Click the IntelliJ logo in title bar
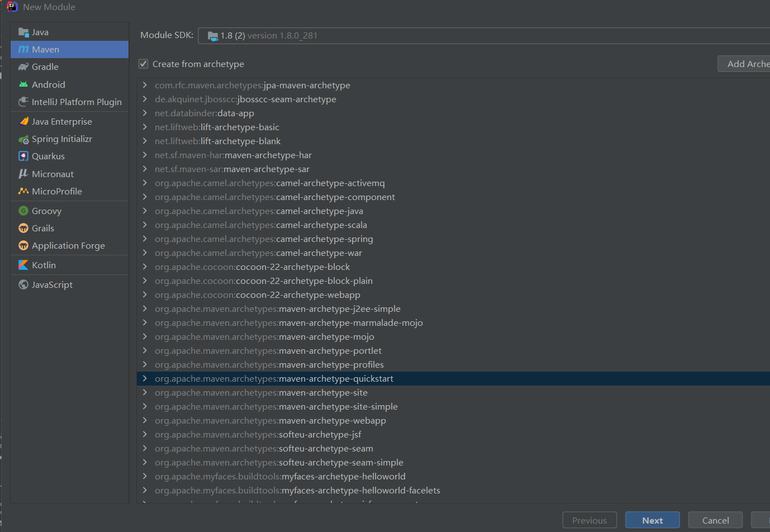 [12, 7]
